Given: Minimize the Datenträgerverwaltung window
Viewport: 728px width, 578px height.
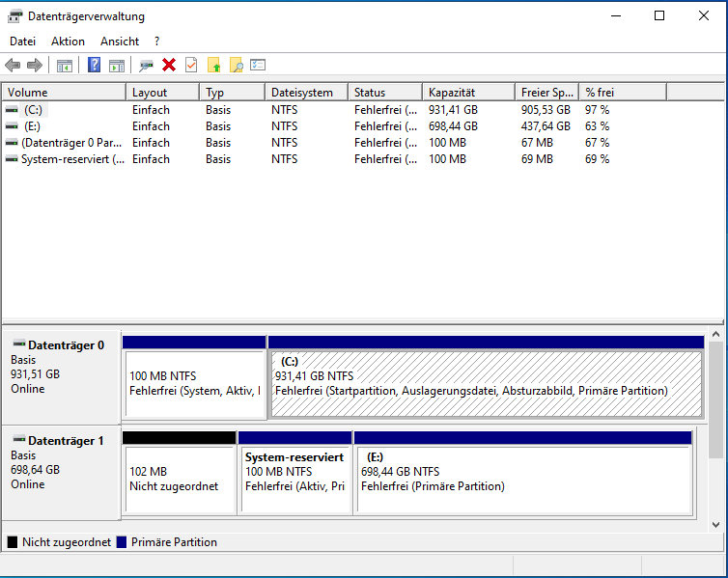Looking at the screenshot, I should pyautogui.click(x=616, y=15).
